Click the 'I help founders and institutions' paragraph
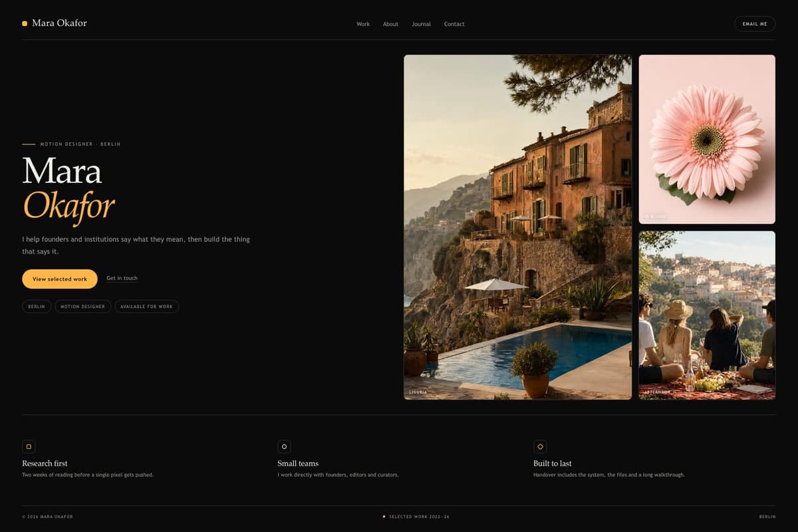 click(x=136, y=245)
